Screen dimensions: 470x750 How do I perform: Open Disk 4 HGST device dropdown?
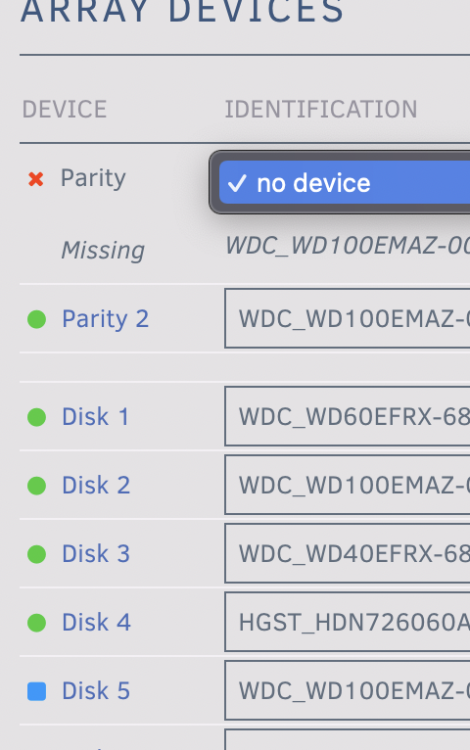pos(347,621)
